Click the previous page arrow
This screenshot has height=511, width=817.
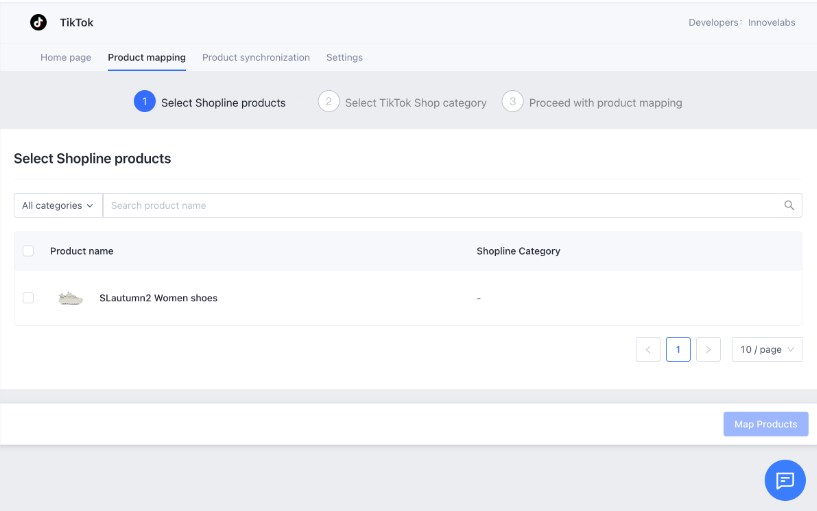648,349
